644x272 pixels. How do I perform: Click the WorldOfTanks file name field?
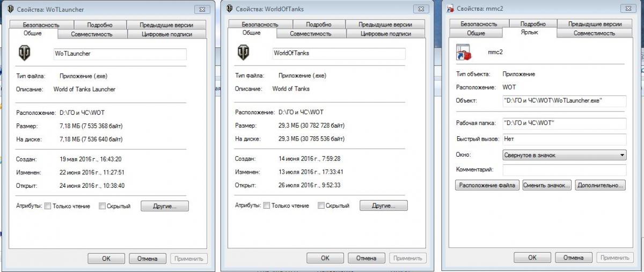[x=339, y=54]
